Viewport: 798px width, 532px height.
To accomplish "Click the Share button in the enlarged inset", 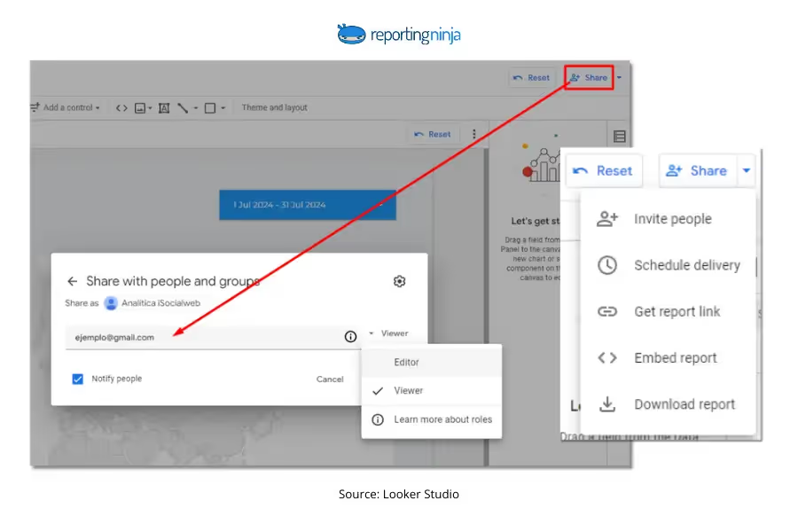I will (x=697, y=170).
